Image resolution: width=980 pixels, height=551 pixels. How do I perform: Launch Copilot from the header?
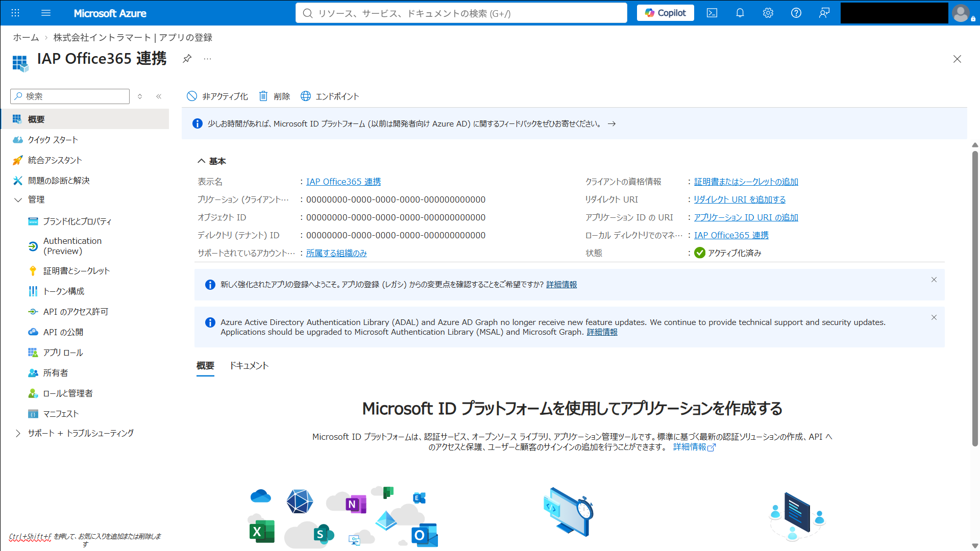point(666,13)
